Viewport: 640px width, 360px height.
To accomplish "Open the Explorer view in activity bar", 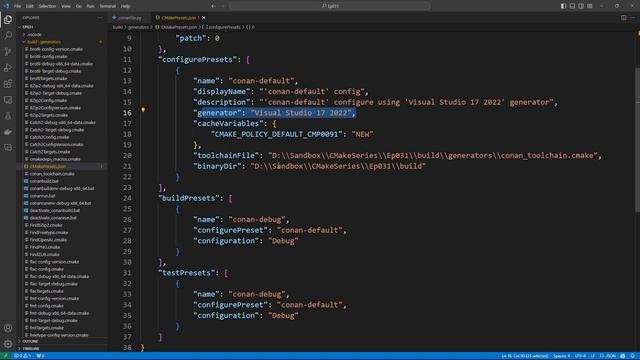I will (8, 20).
